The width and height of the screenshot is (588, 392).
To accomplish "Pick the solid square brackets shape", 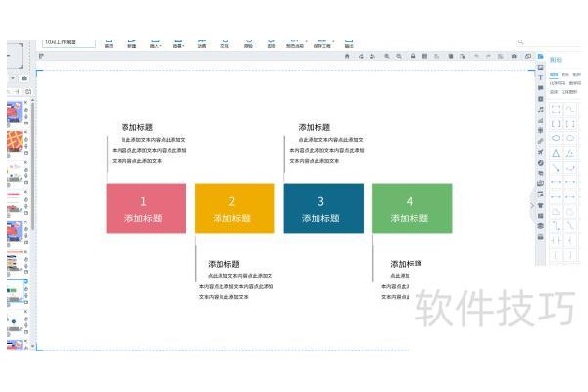I will (x=556, y=123).
